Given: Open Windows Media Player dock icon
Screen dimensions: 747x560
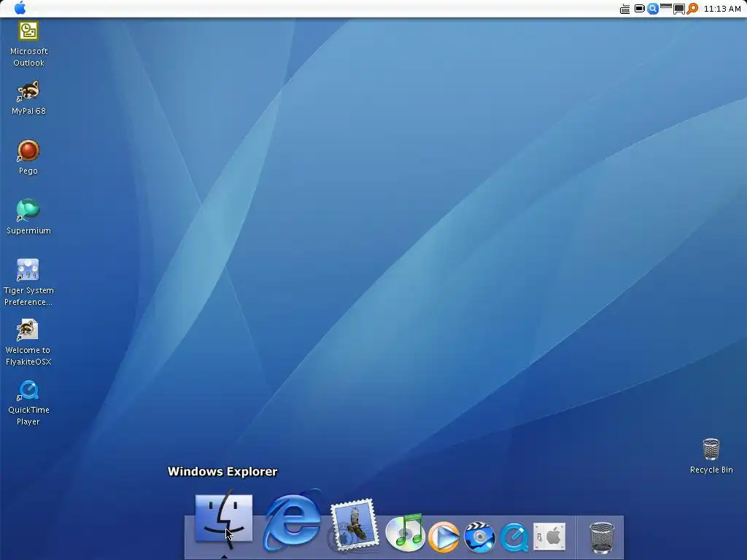Looking at the screenshot, I should pos(444,537).
